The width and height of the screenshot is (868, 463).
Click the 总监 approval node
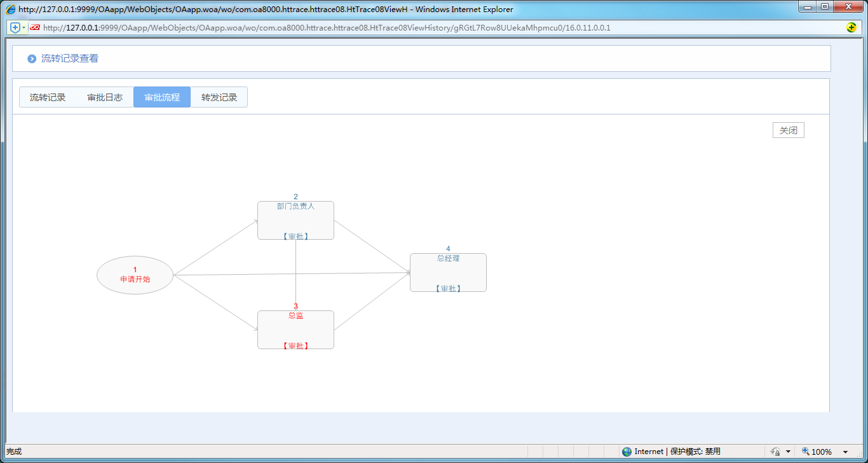click(295, 329)
